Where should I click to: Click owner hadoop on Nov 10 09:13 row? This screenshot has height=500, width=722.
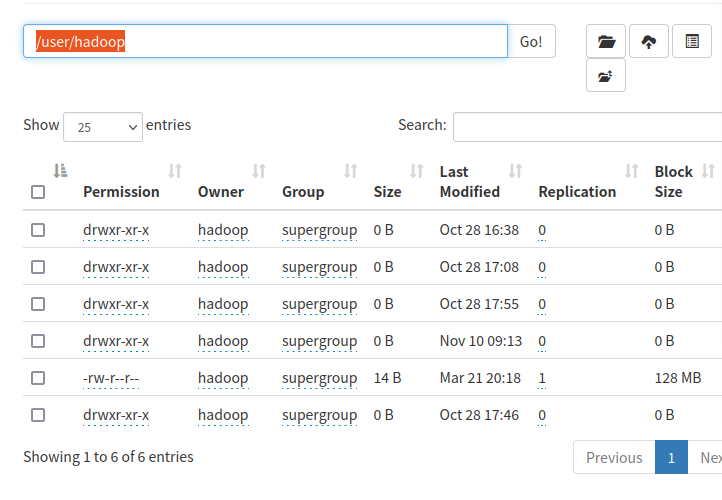click(x=223, y=341)
